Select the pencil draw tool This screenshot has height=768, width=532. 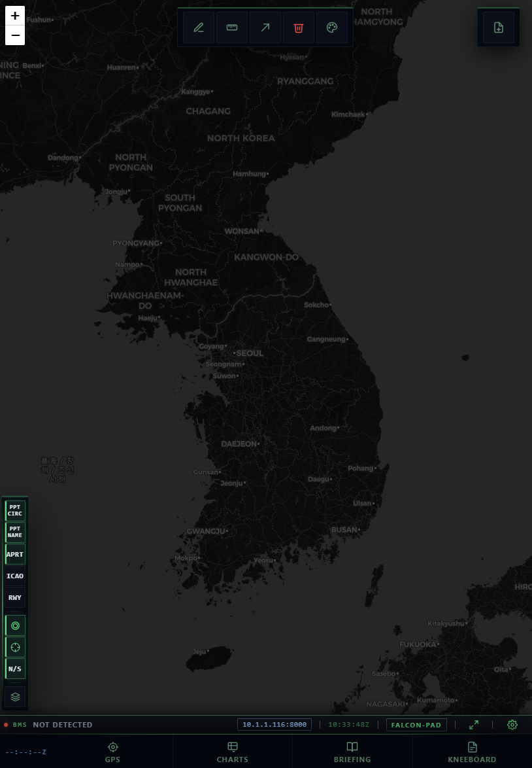click(x=199, y=27)
